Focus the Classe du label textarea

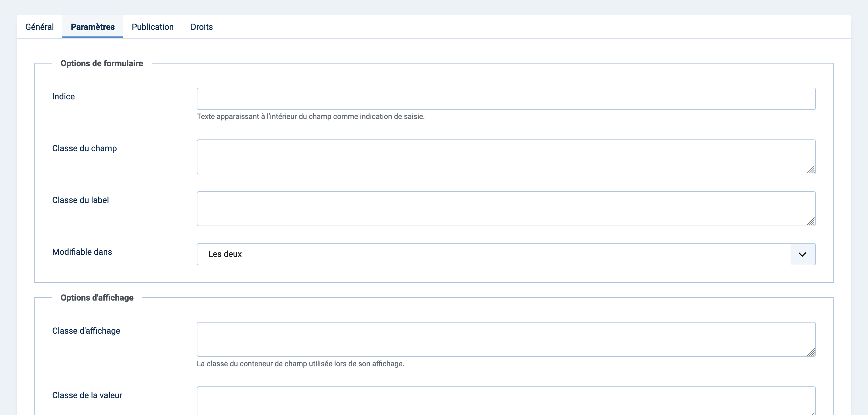506,209
